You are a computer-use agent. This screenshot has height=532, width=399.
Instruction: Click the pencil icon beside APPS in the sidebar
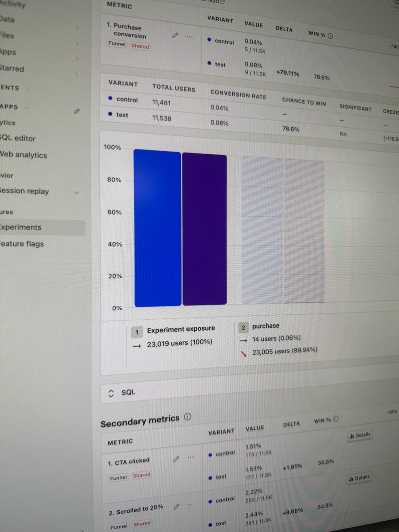(x=77, y=111)
